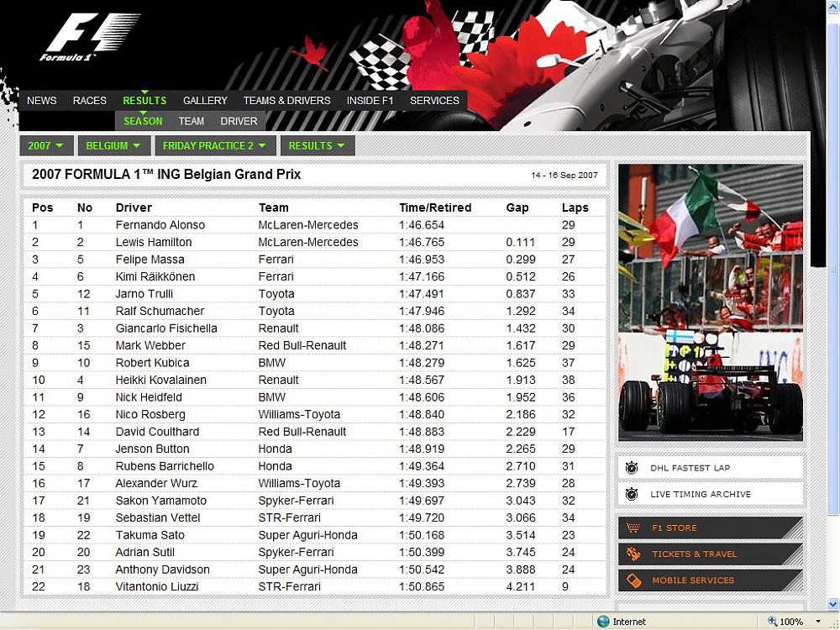Image resolution: width=840 pixels, height=630 pixels.
Task: Open the Results dropdown filter
Action: (x=318, y=145)
